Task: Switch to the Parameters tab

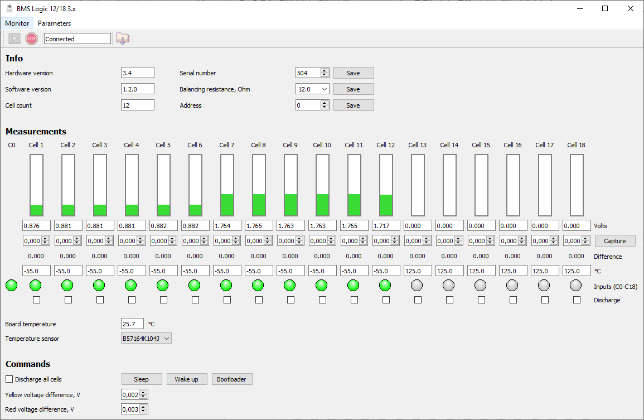Action: pos(54,23)
